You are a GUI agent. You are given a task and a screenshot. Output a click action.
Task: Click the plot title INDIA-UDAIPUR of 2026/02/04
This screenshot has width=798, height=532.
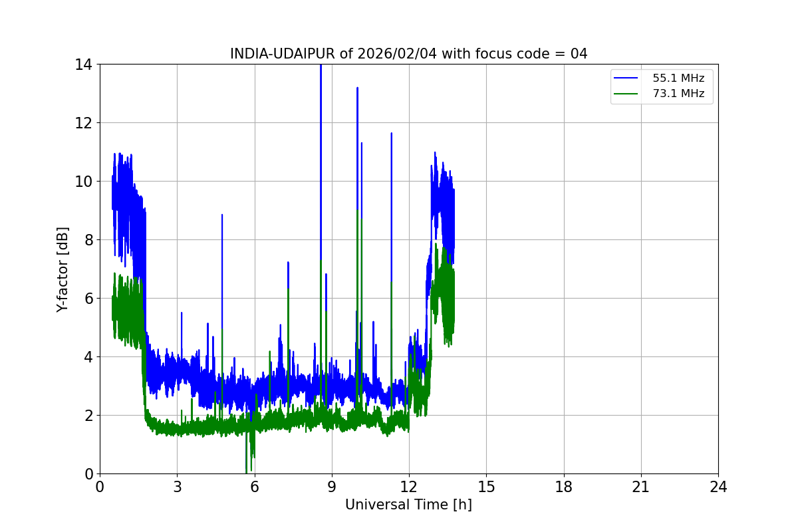(408, 54)
